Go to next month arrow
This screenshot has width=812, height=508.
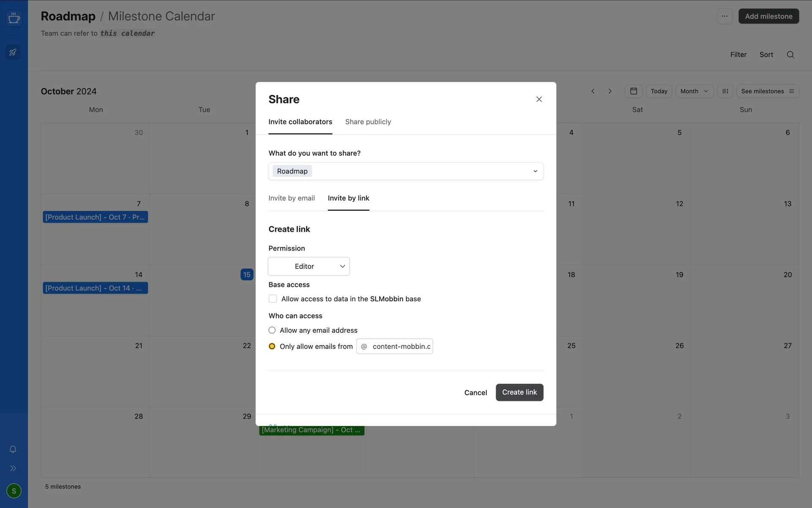click(610, 91)
